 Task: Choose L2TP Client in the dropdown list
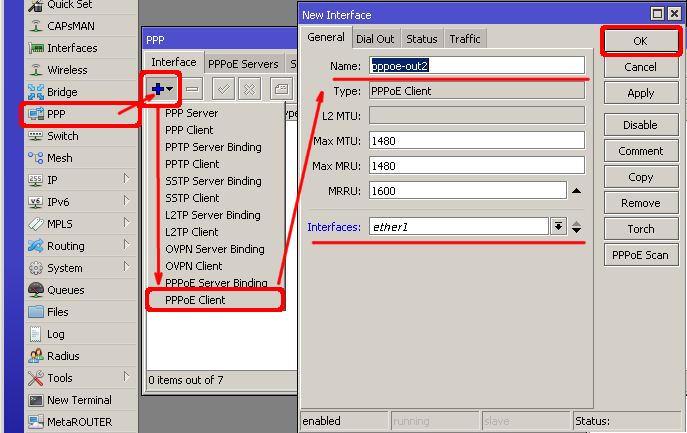tap(192, 232)
